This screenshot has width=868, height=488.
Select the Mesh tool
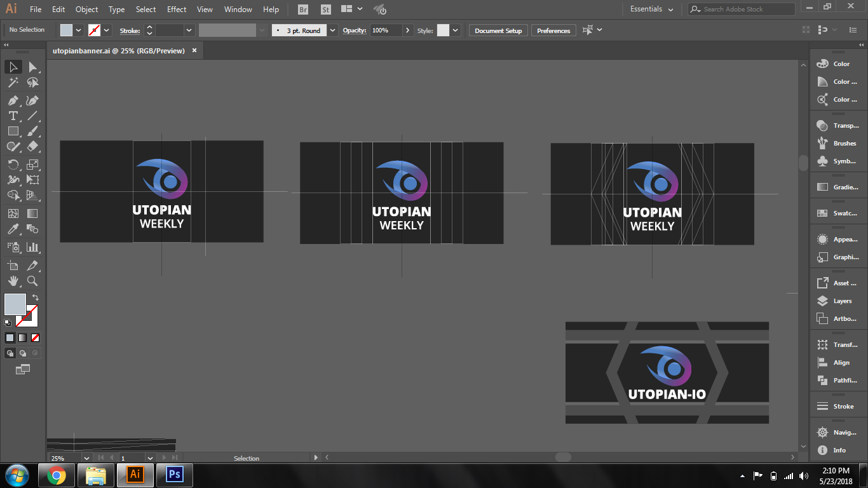[x=13, y=213]
